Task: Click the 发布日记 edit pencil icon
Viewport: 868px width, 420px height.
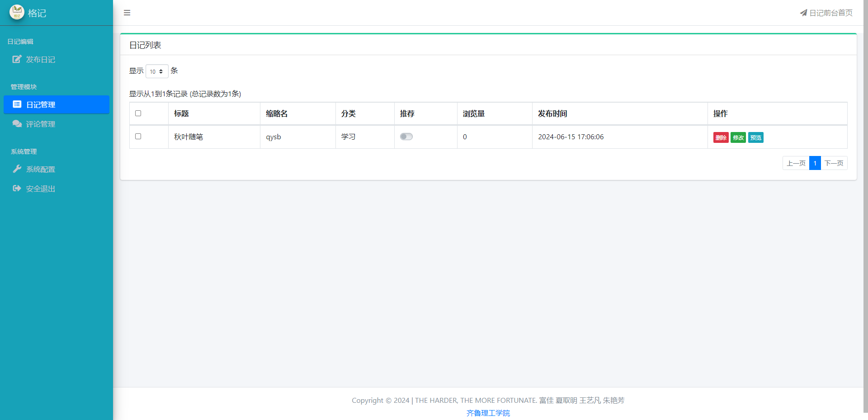Action: (17, 59)
